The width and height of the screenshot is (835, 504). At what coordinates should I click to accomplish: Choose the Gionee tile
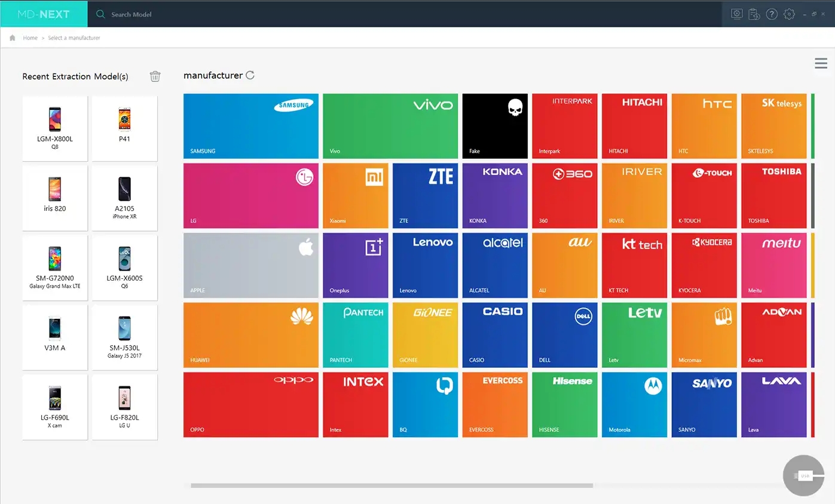coord(425,335)
